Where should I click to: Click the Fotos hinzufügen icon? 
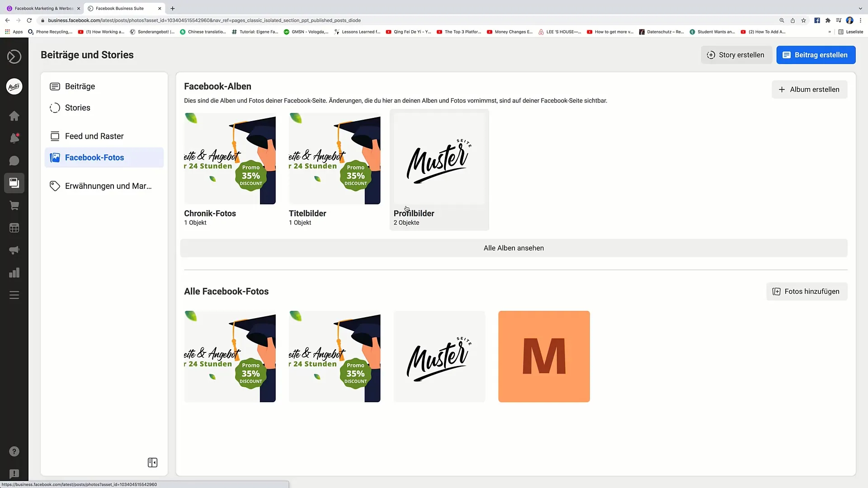777,291
